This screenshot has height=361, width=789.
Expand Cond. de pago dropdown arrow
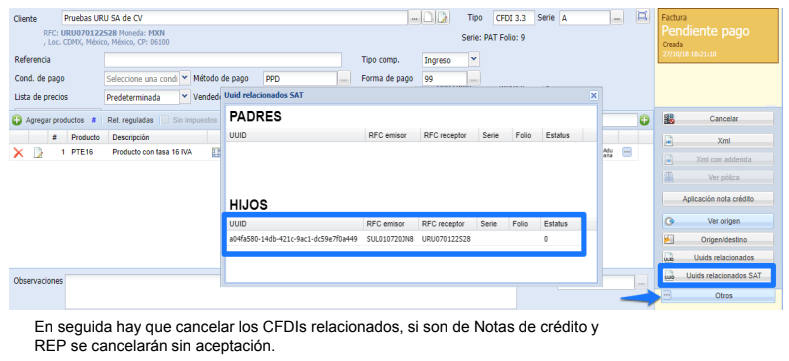[x=185, y=79]
